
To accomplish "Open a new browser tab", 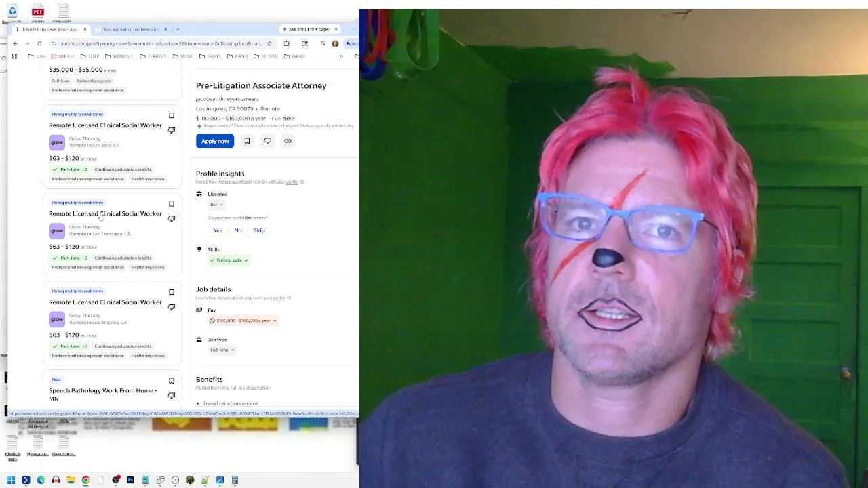I will pyautogui.click(x=178, y=29).
